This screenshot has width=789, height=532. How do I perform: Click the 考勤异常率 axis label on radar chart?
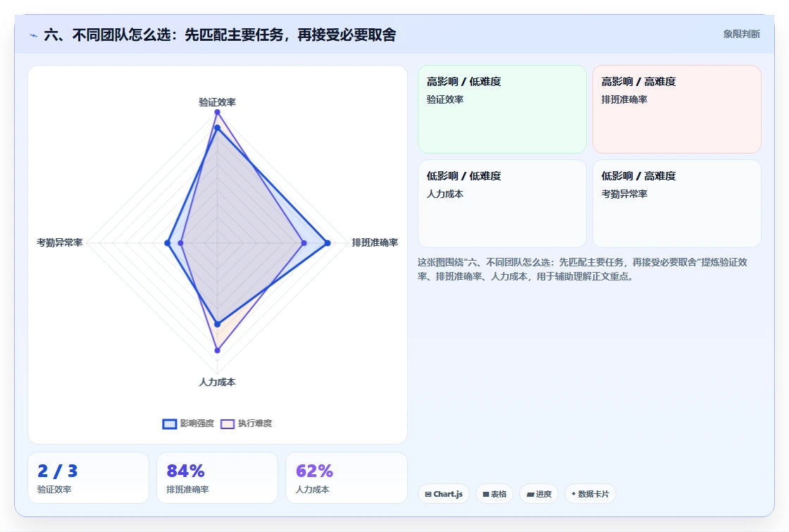pos(59,242)
